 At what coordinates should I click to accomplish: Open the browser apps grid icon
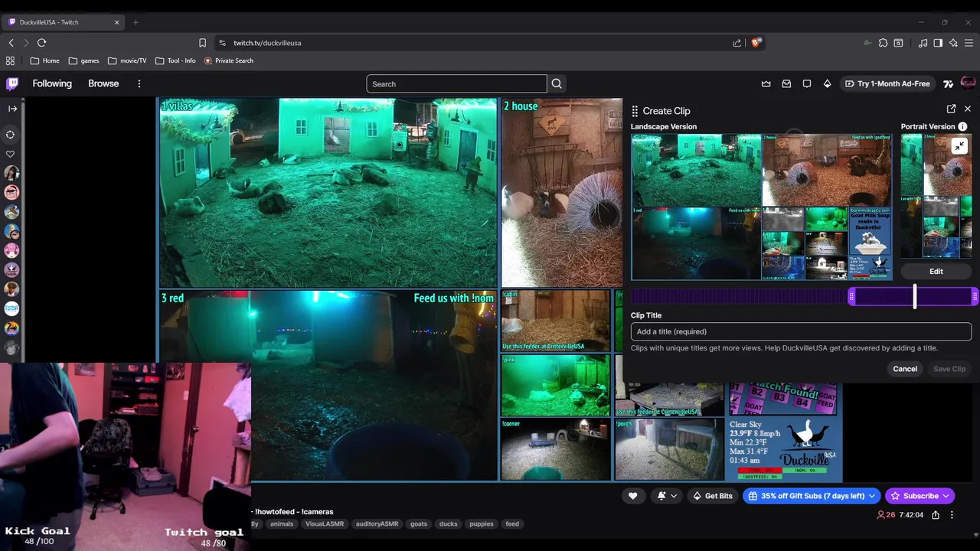click(x=10, y=60)
